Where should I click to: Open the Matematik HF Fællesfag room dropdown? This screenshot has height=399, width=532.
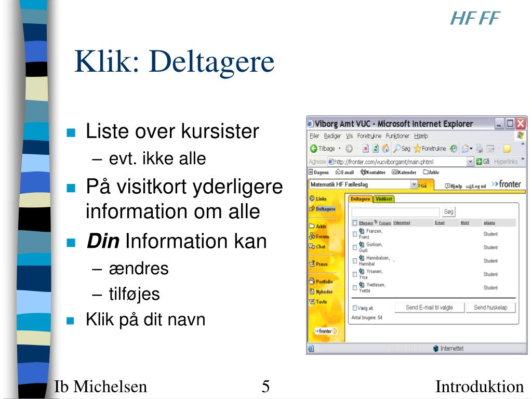click(x=414, y=184)
